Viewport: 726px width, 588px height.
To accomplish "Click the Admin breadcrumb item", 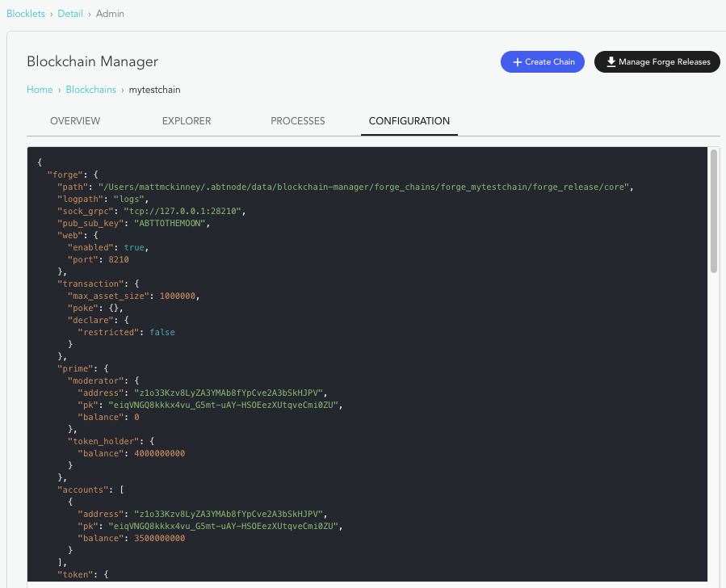I will click(111, 14).
